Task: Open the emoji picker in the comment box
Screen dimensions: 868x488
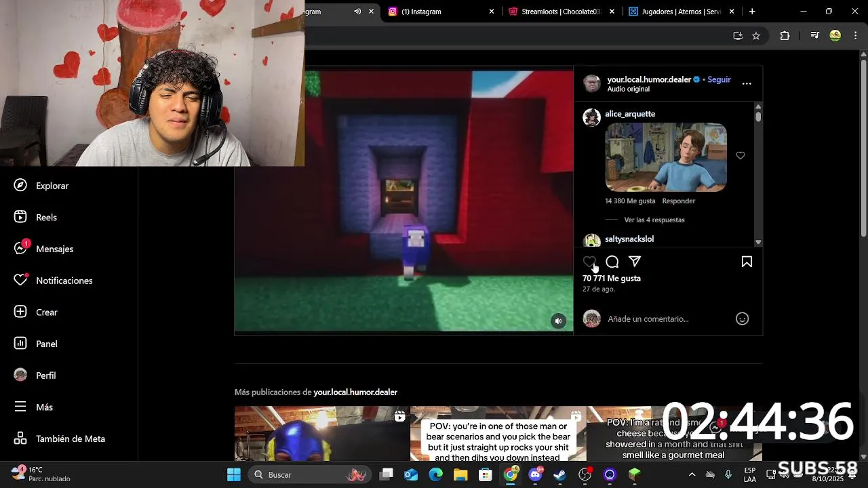Action: pos(743,319)
